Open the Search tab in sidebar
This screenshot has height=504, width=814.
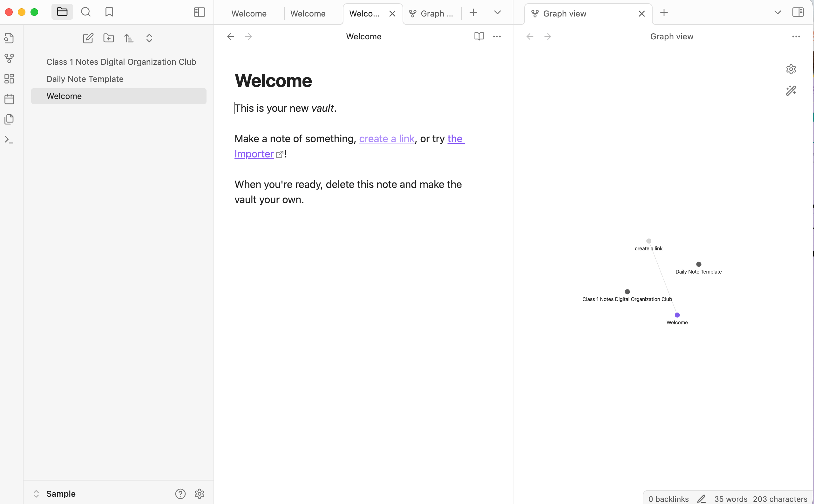[x=86, y=12]
